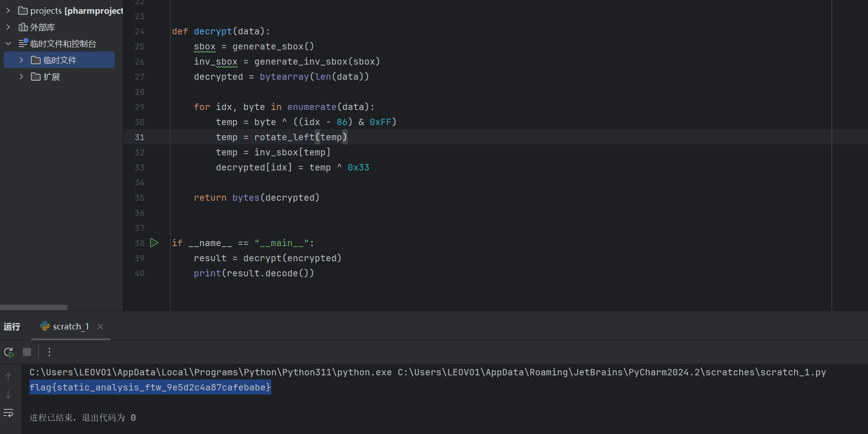Image resolution: width=868 pixels, height=434 pixels.
Task: Expand the 外部库 tree node
Action: [x=8, y=27]
